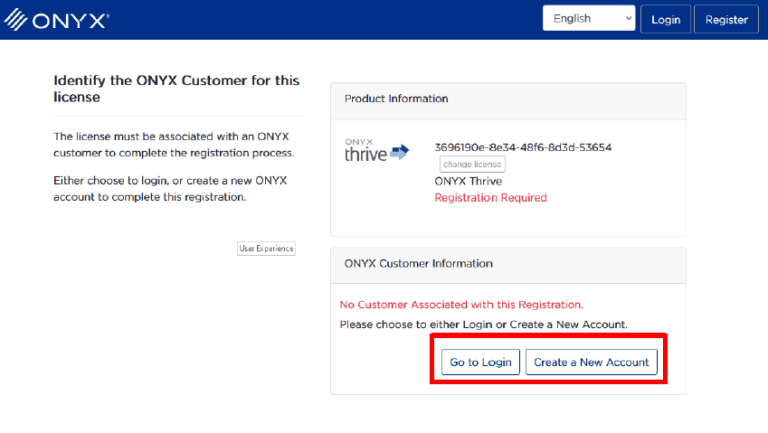The image size is (768, 433).
Task: Select Create a New Account
Action: point(591,362)
